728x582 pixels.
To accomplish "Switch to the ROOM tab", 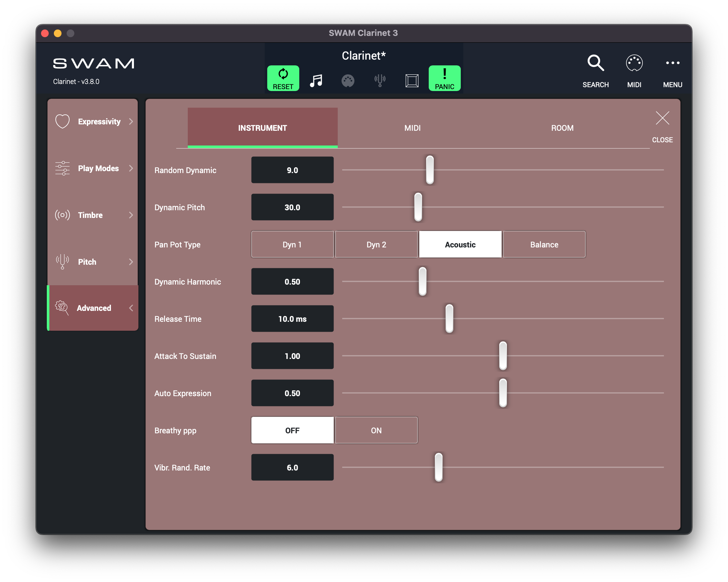I will (562, 128).
